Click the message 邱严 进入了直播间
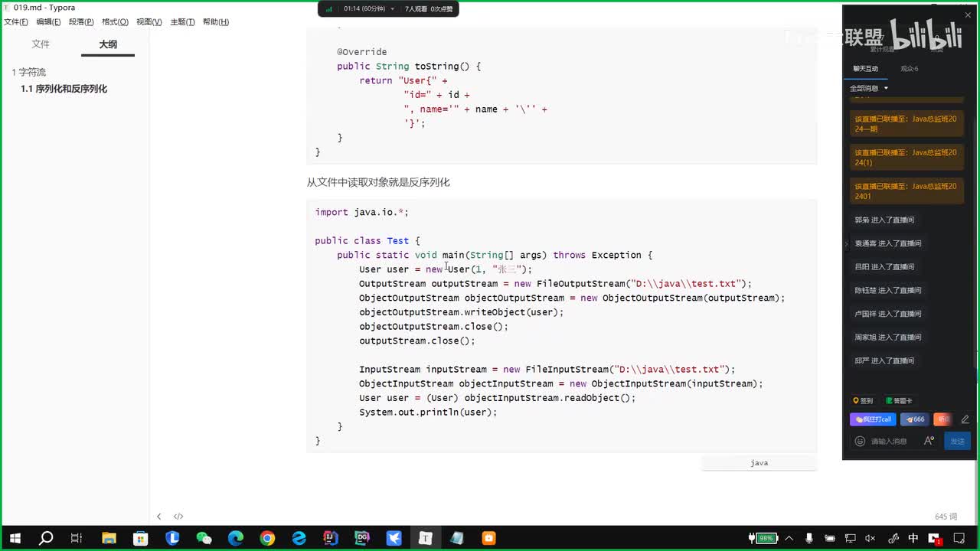 [884, 361]
